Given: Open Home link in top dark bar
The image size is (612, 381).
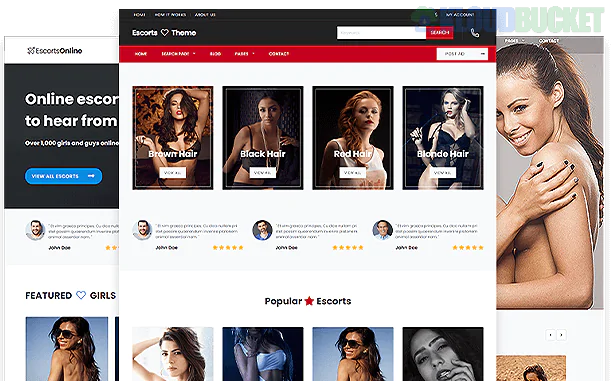Looking at the screenshot, I should click(x=139, y=15).
